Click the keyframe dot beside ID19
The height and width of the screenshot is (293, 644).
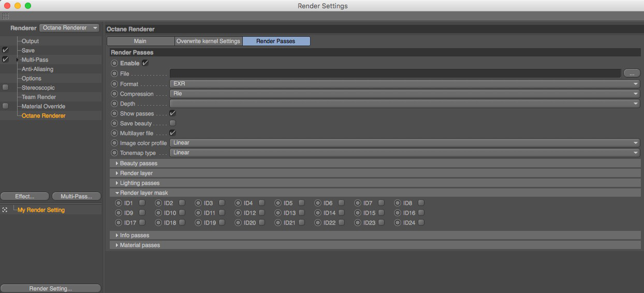point(198,223)
